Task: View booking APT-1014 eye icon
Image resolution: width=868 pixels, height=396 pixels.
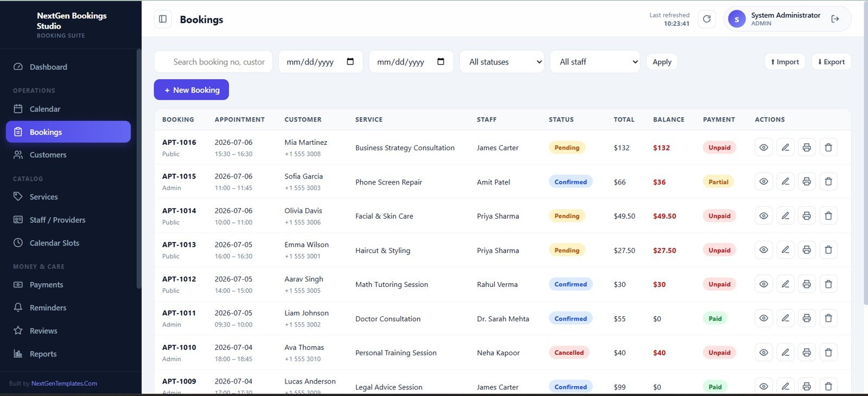Action: coord(763,216)
